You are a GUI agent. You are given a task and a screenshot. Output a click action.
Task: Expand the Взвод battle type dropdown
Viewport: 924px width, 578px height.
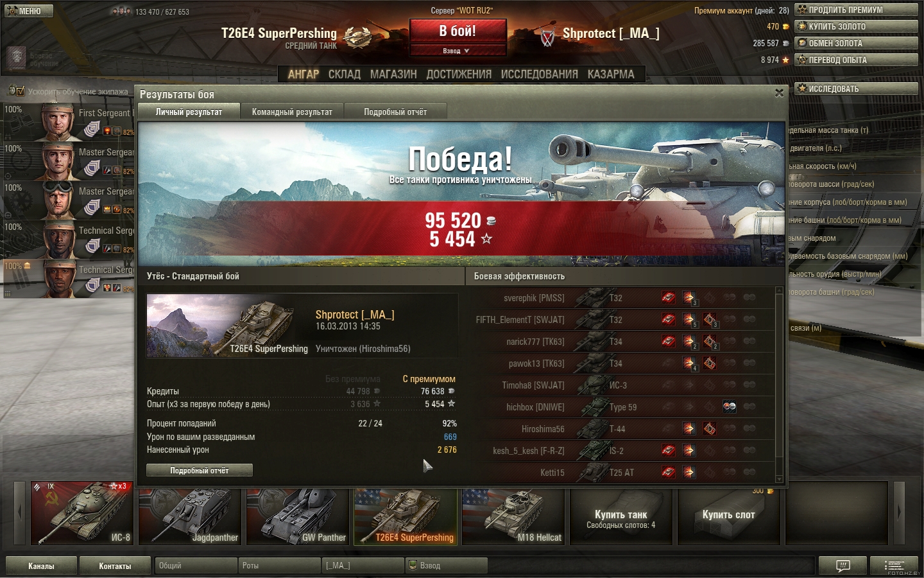coord(457,51)
